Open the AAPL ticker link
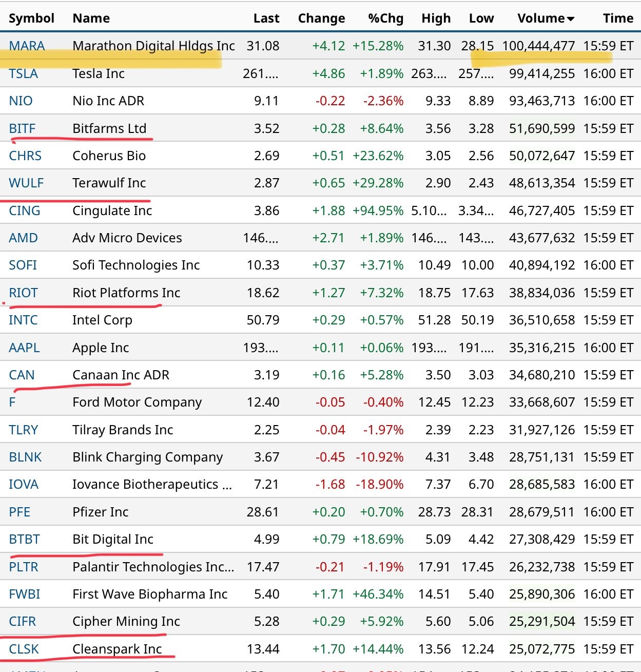Viewport: 641px width, 672px height. point(24,348)
